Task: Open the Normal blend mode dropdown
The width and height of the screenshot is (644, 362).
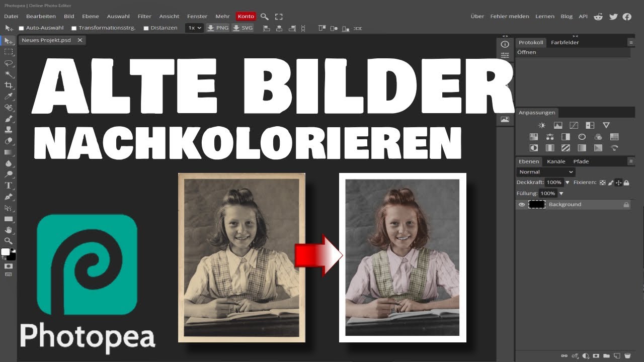Action: pyautogui.click(x=546, y=172)
